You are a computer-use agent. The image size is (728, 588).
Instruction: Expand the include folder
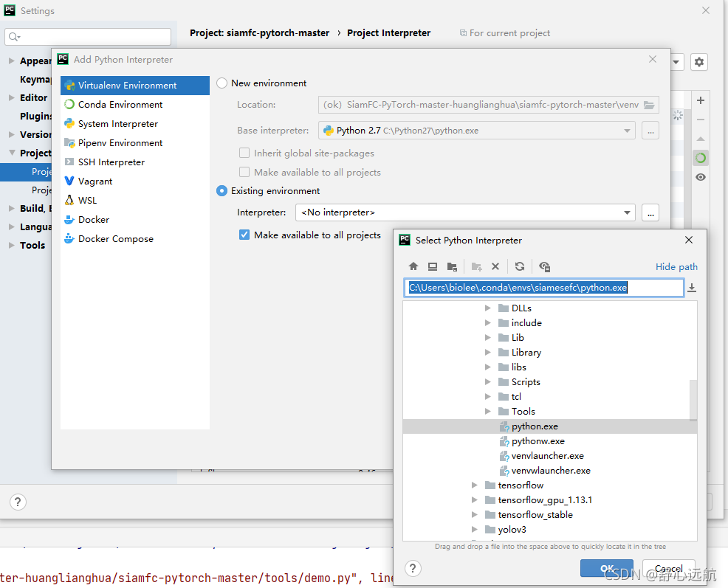point(487,322)
